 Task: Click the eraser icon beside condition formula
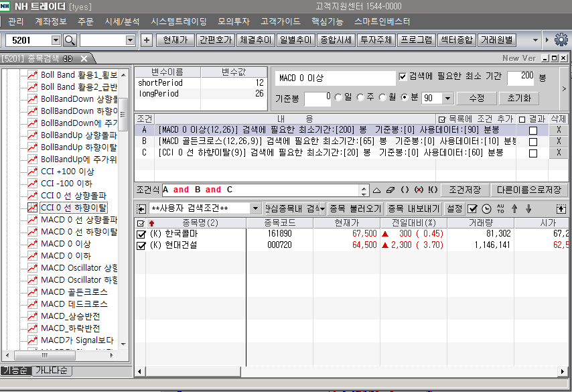tap(391, 190)
